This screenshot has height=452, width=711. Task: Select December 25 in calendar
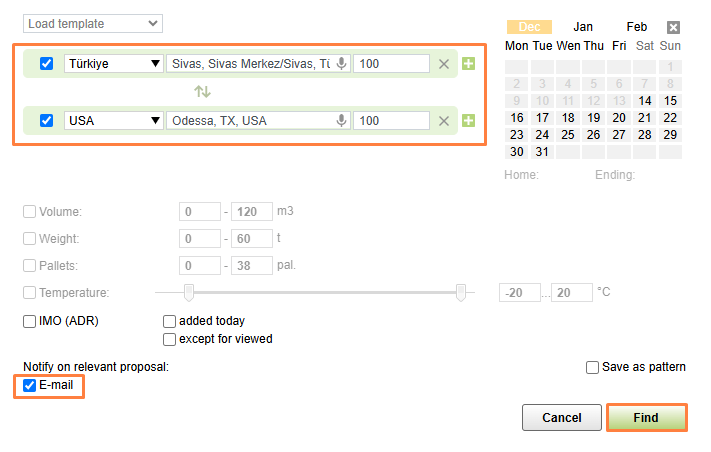[568, 135]
